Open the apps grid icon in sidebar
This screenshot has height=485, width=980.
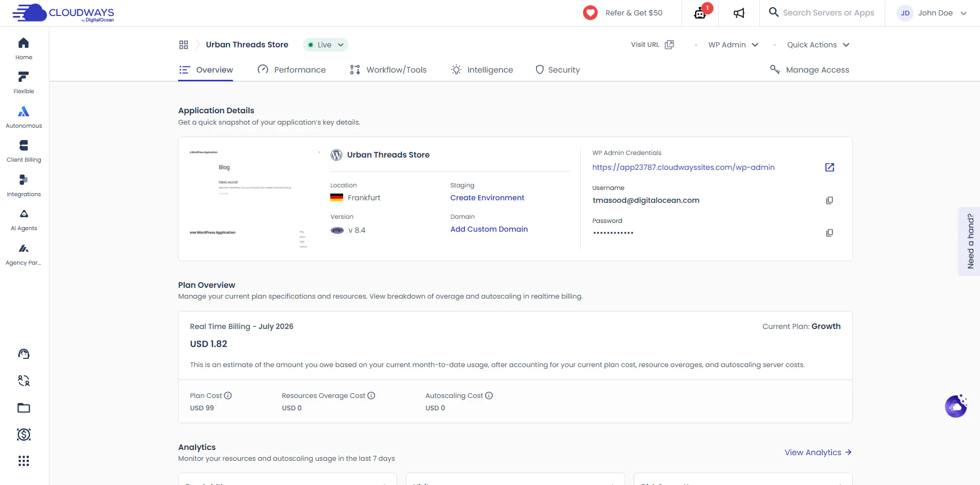click(24, 461)
